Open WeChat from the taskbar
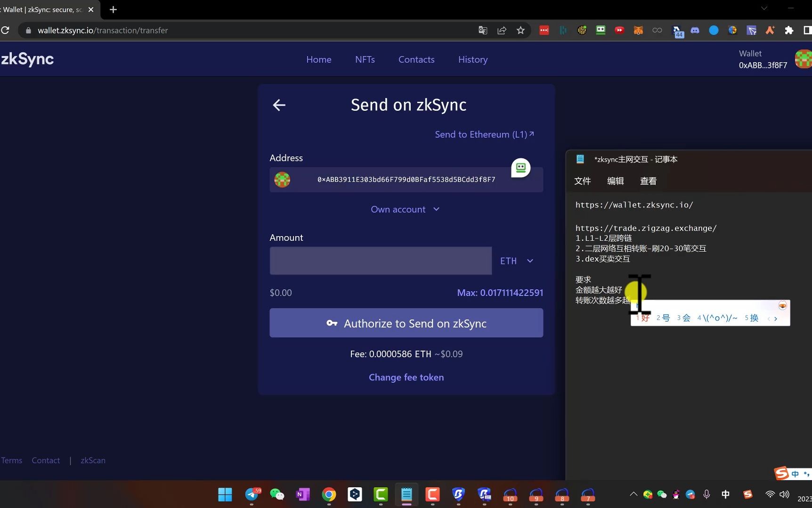The image size is (812, 508). (x=277, y=494)
